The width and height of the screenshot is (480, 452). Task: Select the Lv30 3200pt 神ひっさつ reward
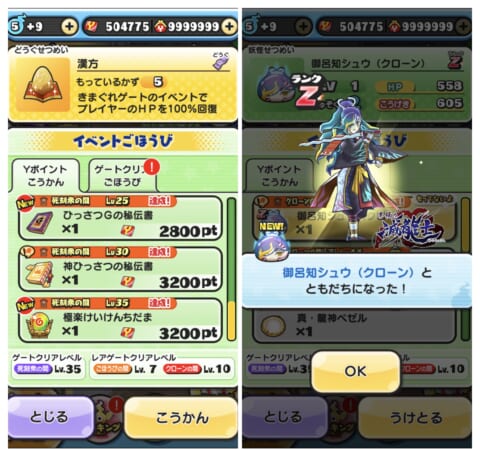120,269
